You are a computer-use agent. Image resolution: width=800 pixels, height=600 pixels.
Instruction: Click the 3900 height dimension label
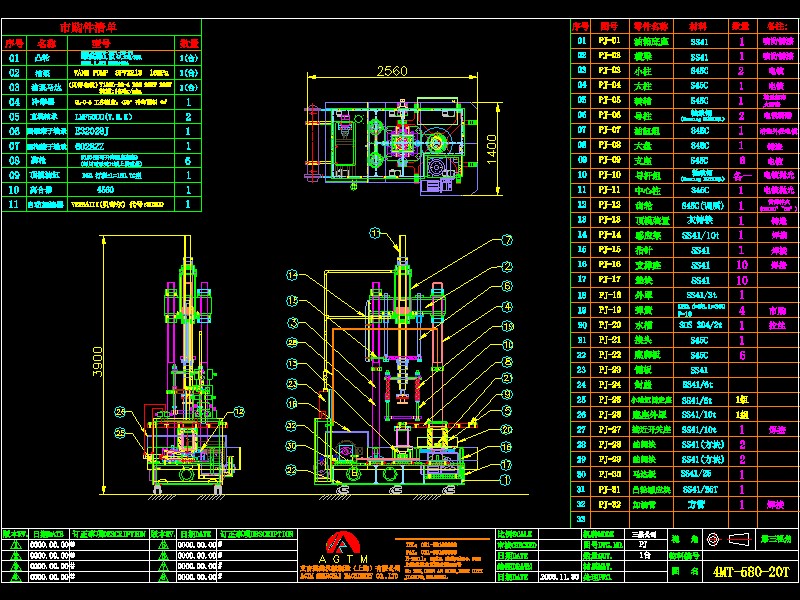pyautogui.click(x=97, y=362)
